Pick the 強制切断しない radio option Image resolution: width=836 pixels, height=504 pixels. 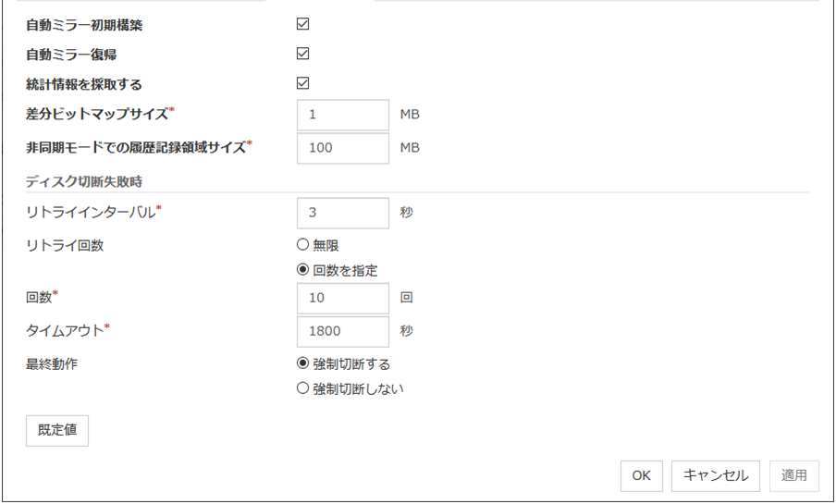pos(302,388)
